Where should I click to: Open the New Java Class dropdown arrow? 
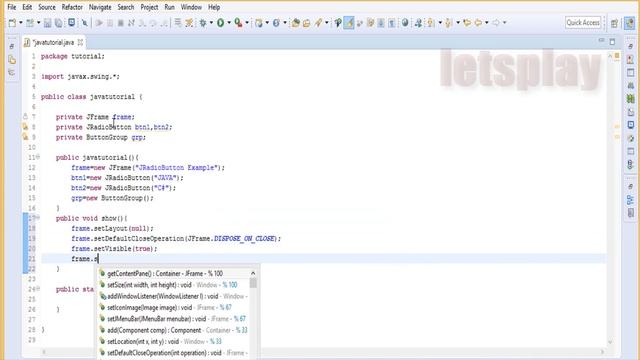coord(284,23)
